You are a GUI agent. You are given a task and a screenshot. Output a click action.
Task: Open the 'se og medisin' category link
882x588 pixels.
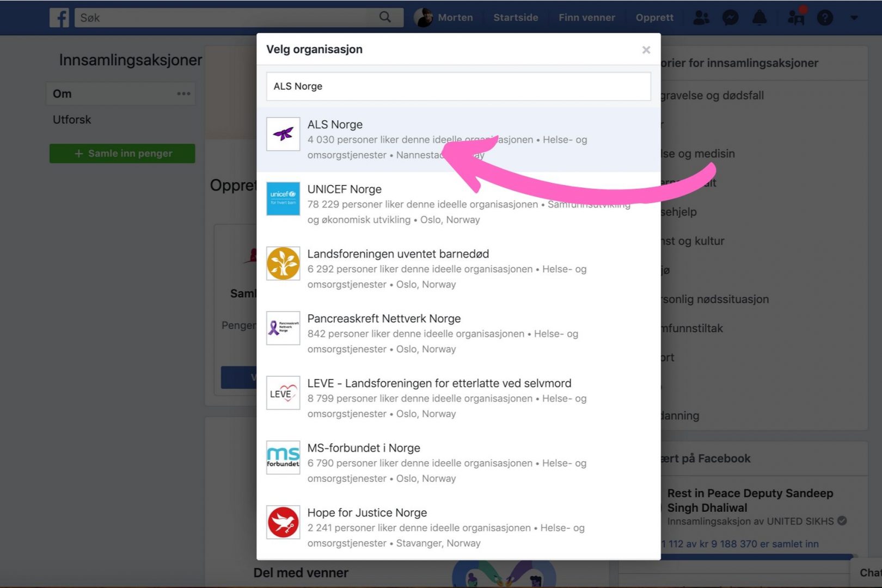click(x=697, y=154)
